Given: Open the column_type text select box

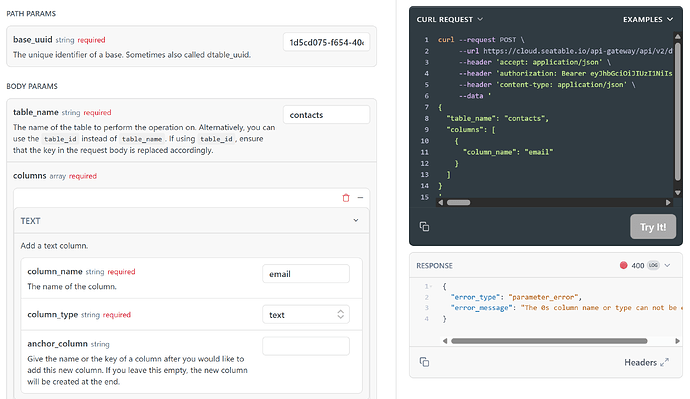Looking at the screenshot, I should 306,315.
